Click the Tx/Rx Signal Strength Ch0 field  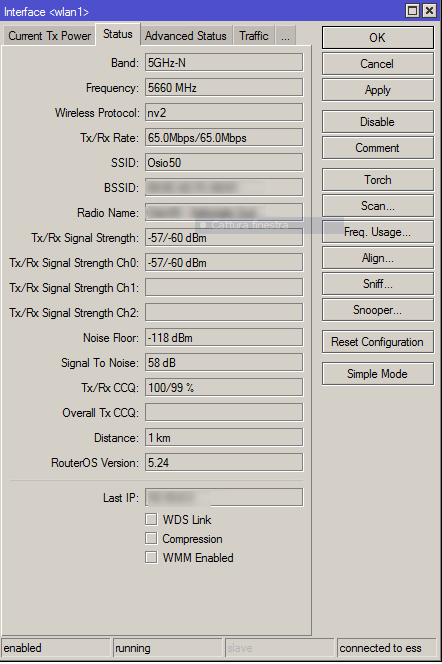[224, 263]
